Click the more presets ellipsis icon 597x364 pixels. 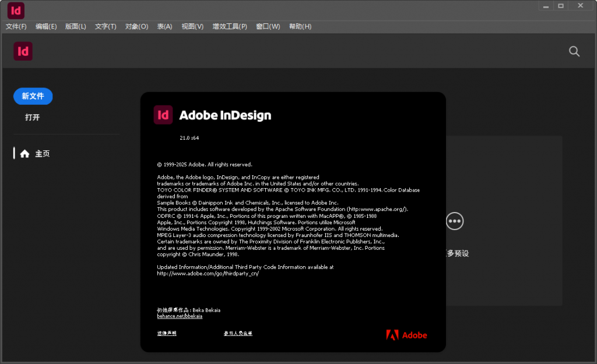[454, 221]
